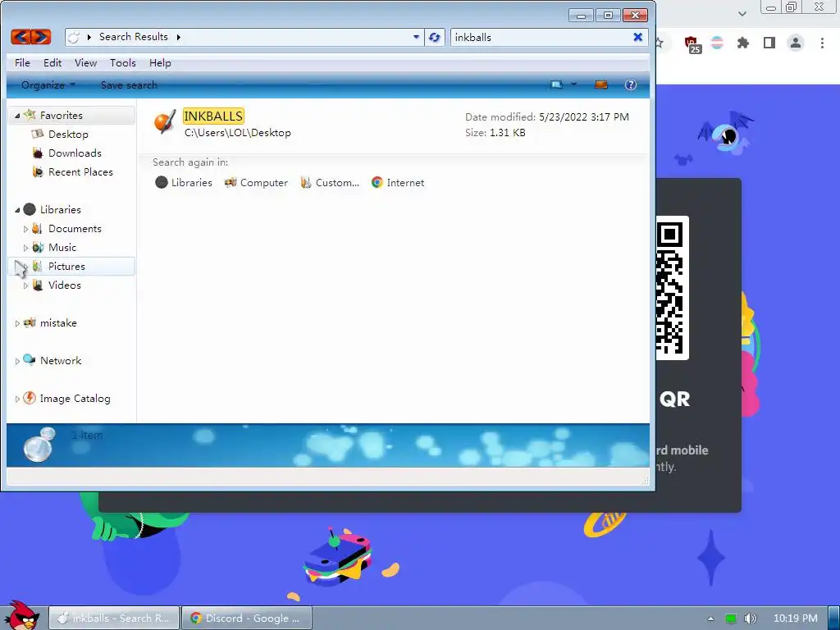Search again in Custom
The width and height of the screenshot is (840, 630).
[x=330, y=183]
